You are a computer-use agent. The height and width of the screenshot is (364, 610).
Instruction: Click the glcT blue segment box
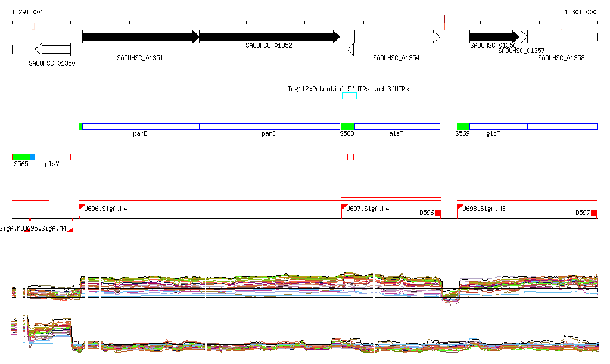(x=494, y=126)
